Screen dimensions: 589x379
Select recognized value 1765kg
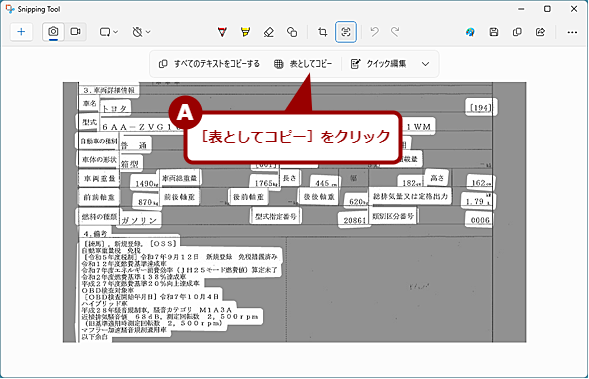265,183
